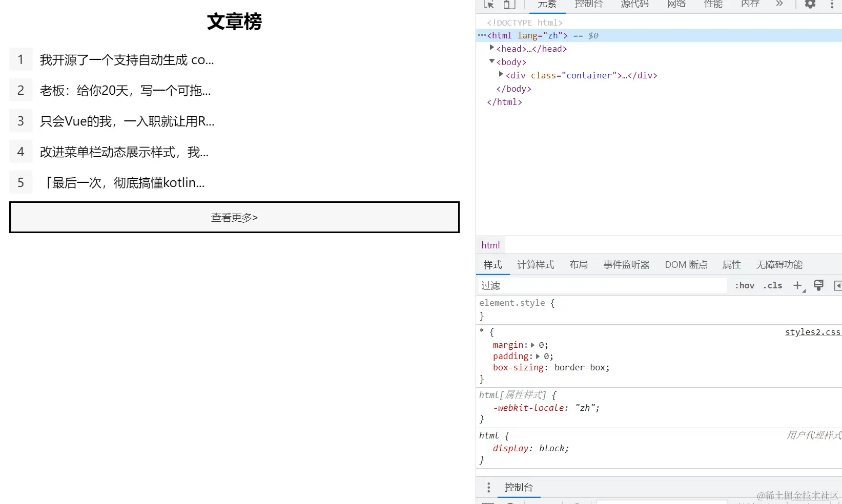Select the 计算样式 pane tab
Viewport: 842px width, 504px height.
(536, 265)
